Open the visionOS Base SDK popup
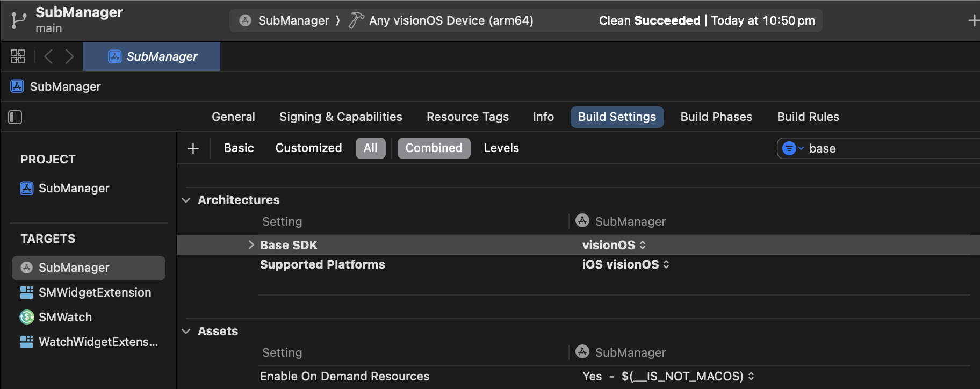The image size is (980, 389). point(614,245)
